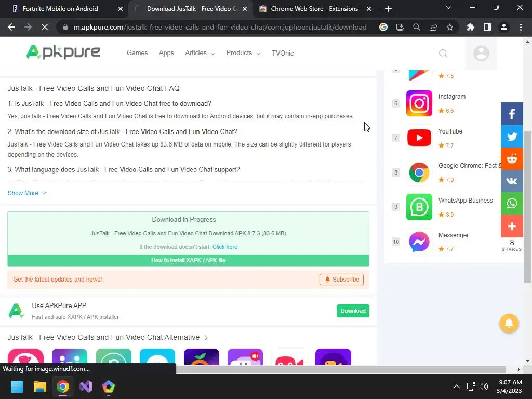Close the Chrome Web Store tab

369,9
